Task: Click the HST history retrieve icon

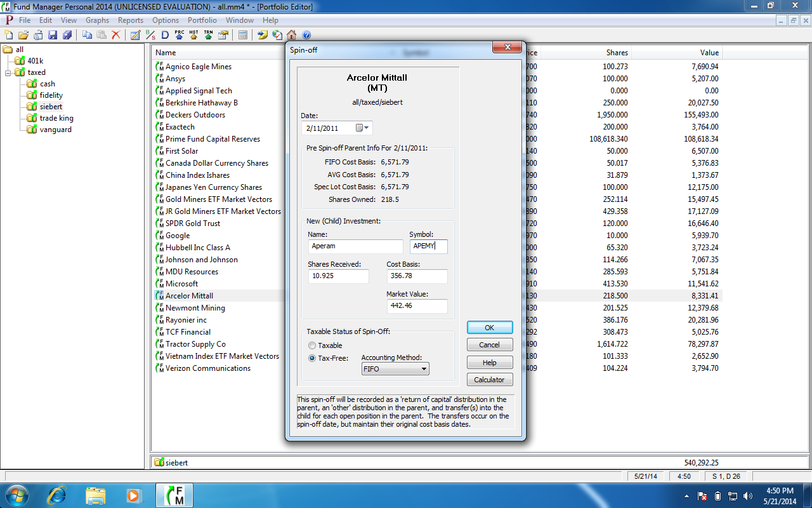Action: [194, 35]
